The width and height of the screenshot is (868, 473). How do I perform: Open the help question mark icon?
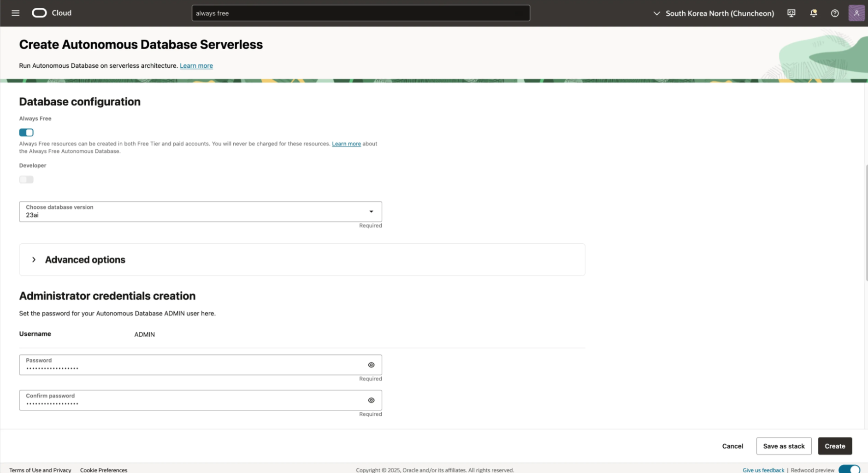click(834, 13)
